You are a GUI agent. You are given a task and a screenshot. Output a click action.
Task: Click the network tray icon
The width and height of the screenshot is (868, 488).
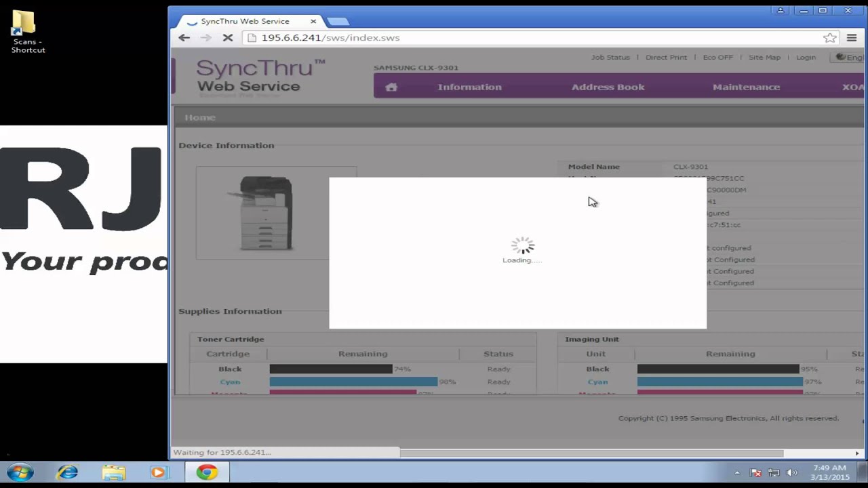(x=774, y=473)
